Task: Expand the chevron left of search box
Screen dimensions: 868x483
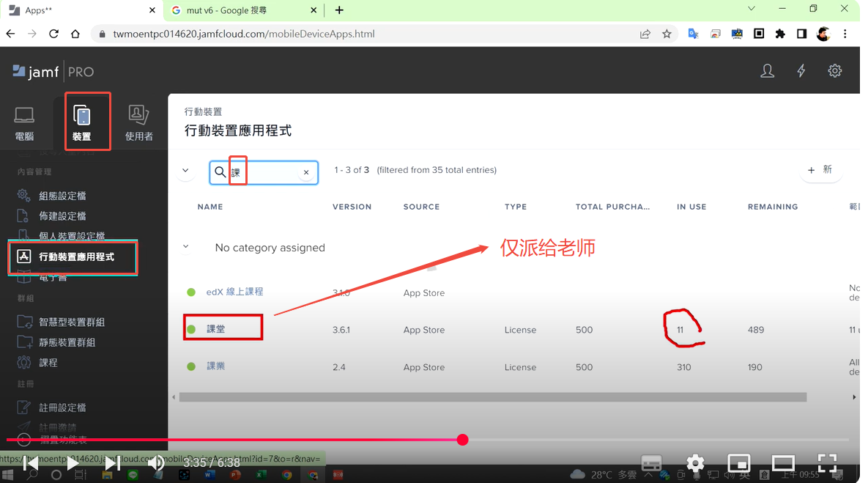Action: [x=185, y=171]
